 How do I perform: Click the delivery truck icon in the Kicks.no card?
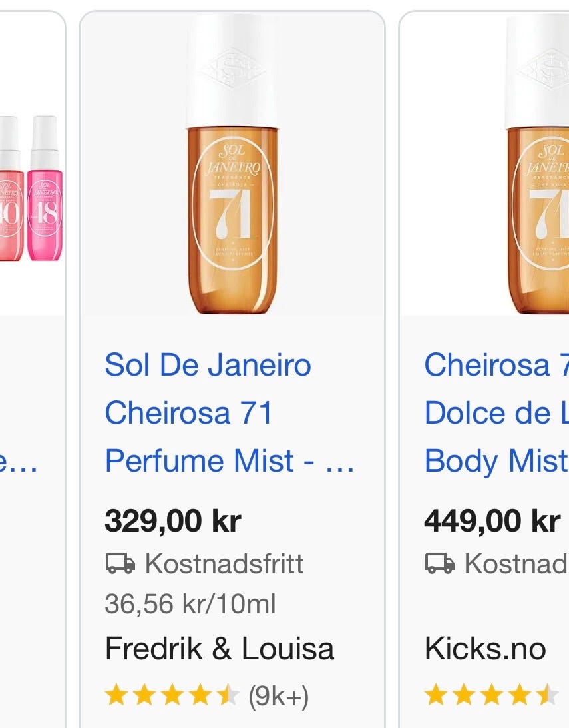(440, 563)
